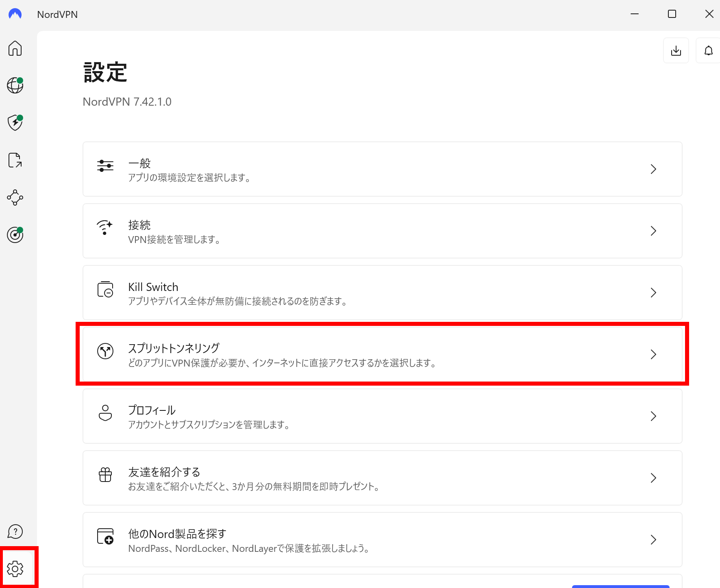Click the sliders icon beside 一般
This screenshot has height=588, width=720.
click(x=105, y=166)
